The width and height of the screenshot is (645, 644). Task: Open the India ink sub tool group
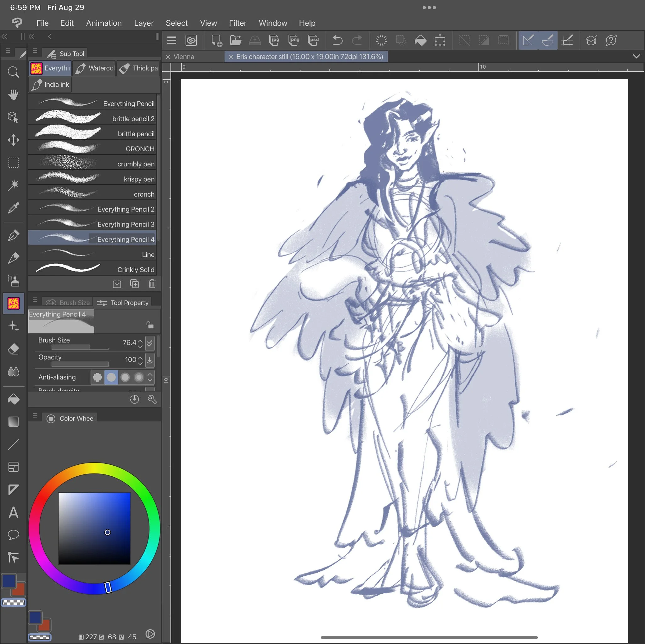[x=50, y=84]
